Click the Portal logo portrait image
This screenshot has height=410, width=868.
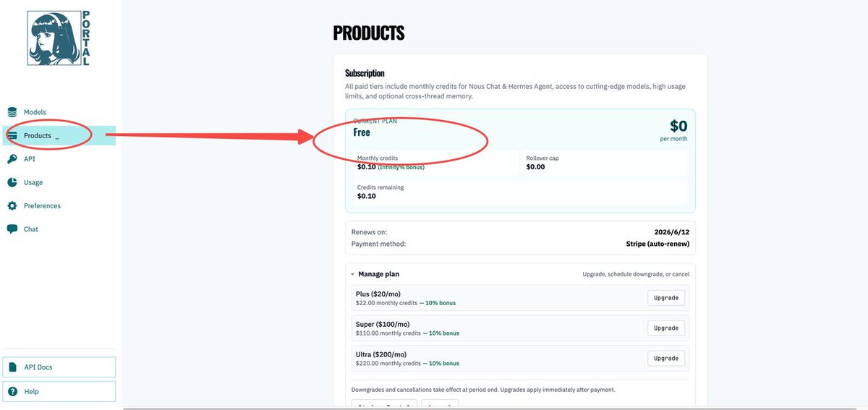coord(52,38)
